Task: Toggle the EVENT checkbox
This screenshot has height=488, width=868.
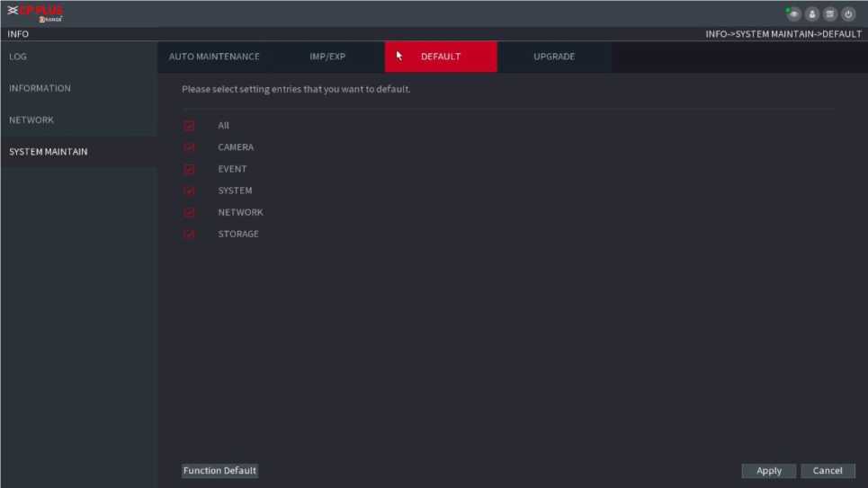Action: pyautogui.click(x=189, y=169)
